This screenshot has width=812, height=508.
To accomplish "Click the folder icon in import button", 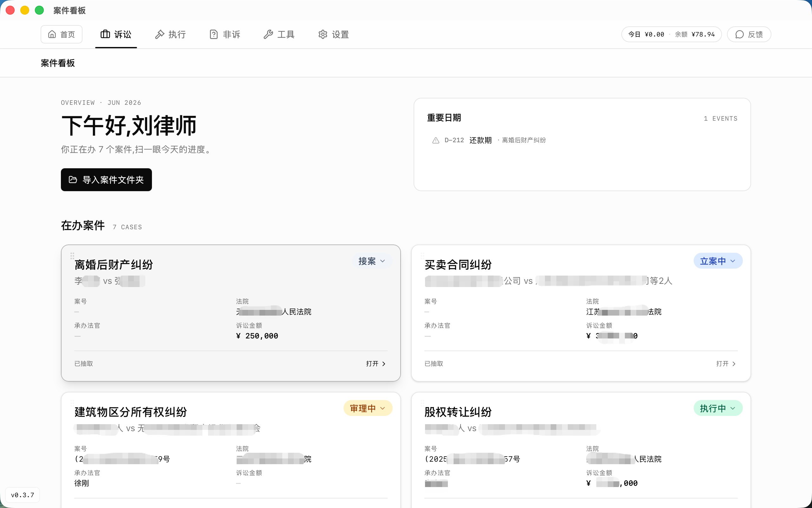I will tap(73, 180).
